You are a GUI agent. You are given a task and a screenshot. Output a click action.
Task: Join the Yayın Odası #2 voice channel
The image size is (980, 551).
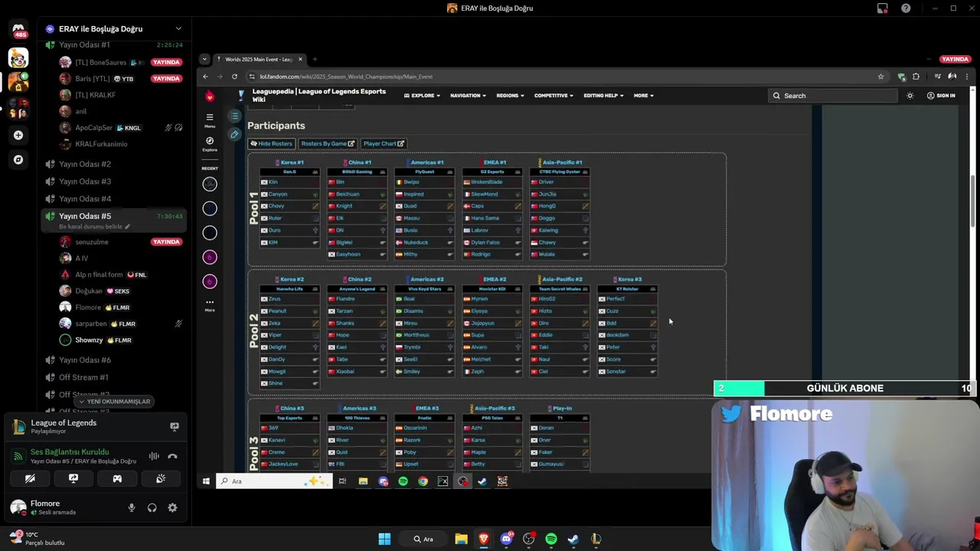pos(85,164)
